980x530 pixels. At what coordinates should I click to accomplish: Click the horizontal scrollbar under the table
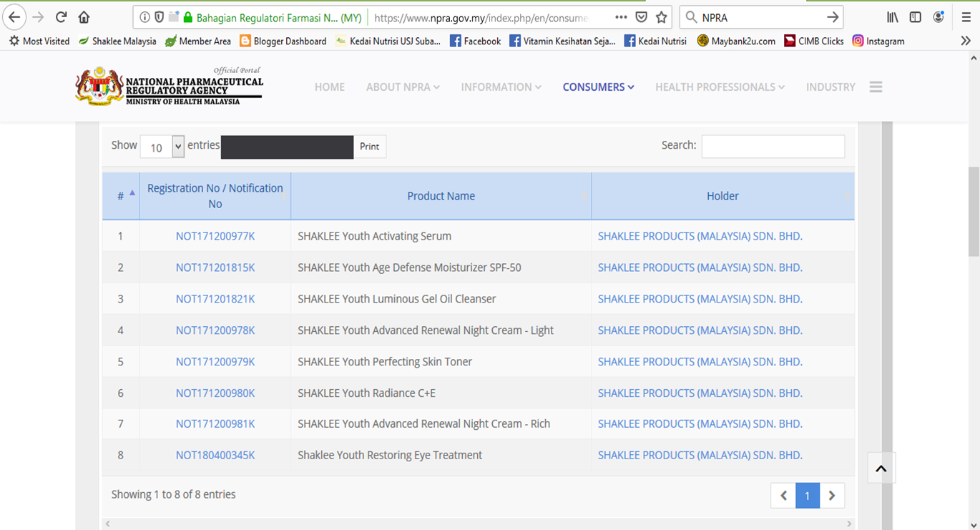tap(478, 524)
